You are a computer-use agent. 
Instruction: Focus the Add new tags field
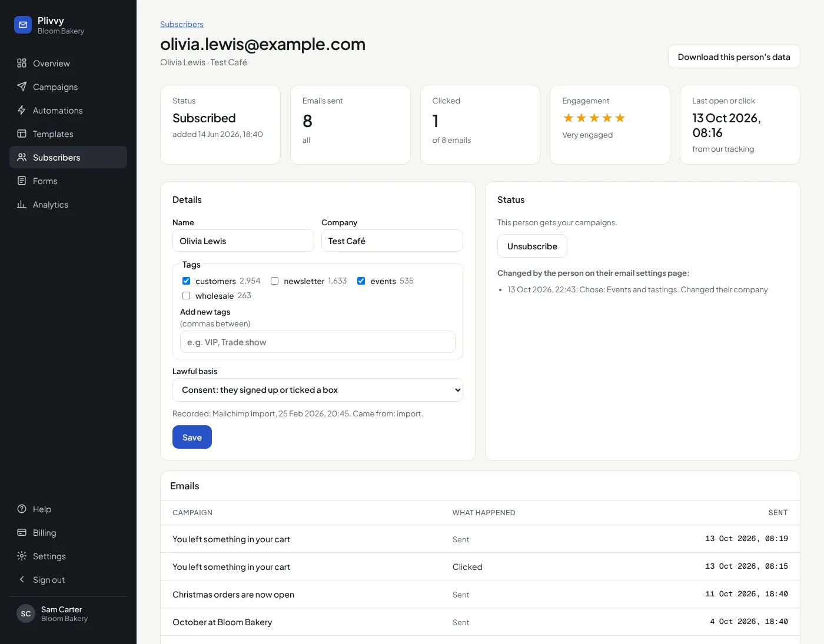pos(318,342)
